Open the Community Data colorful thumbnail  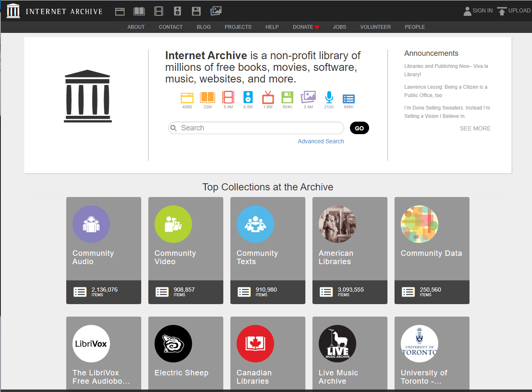pos(420,224)
